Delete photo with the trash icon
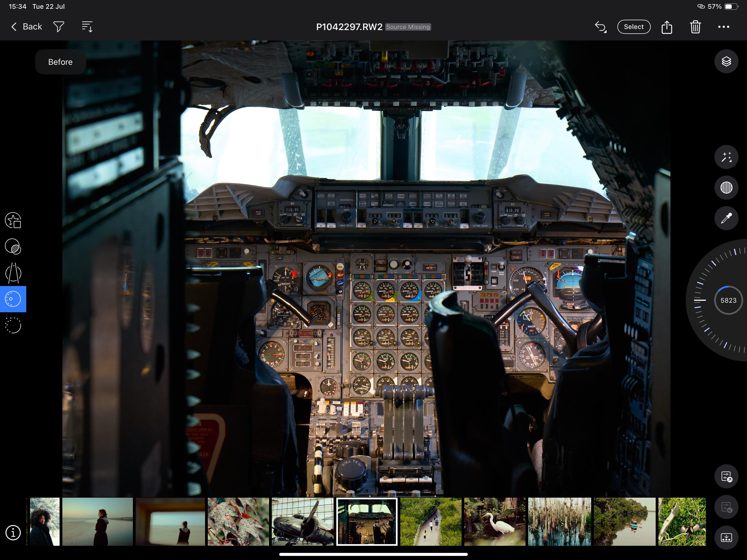 695,27
